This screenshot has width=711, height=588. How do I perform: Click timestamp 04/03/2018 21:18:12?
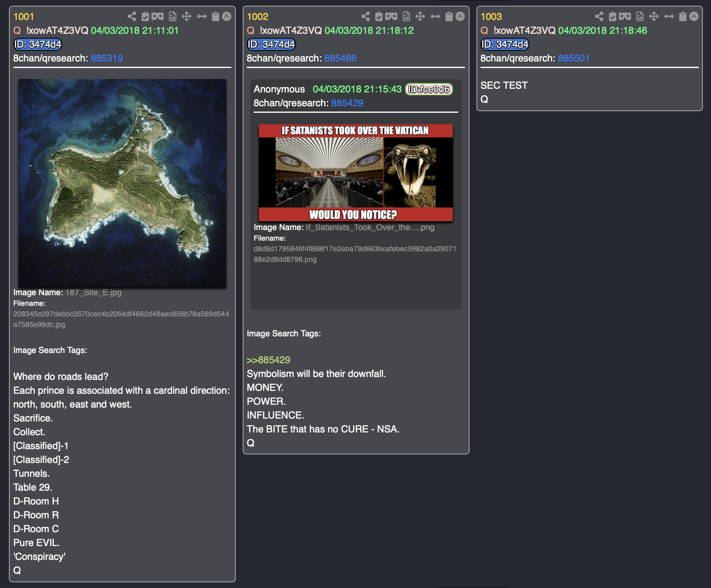pos(369,31)
